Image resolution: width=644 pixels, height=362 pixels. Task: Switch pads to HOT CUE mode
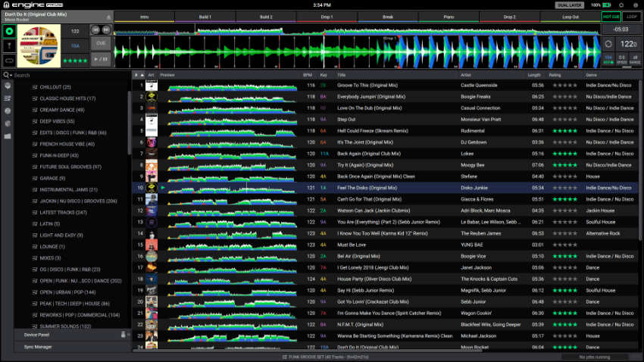click(611, 17)
